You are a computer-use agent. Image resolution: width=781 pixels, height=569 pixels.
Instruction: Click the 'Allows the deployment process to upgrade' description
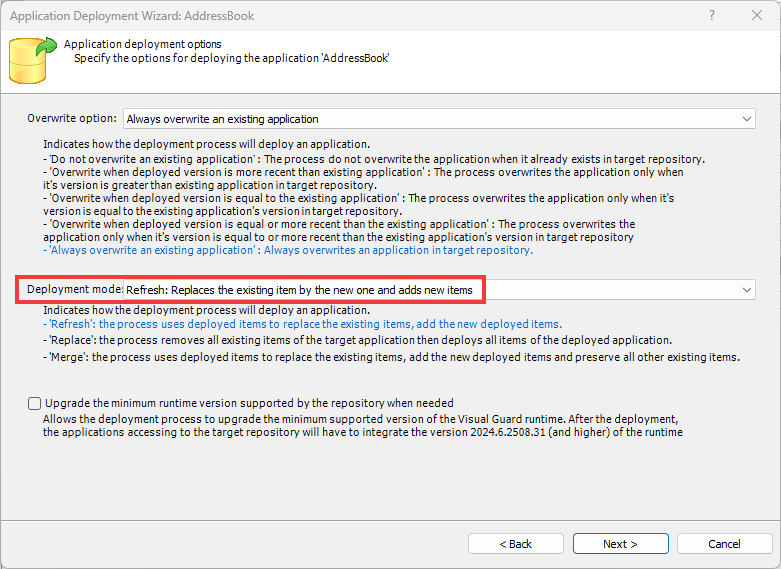(x=363, y=426)
